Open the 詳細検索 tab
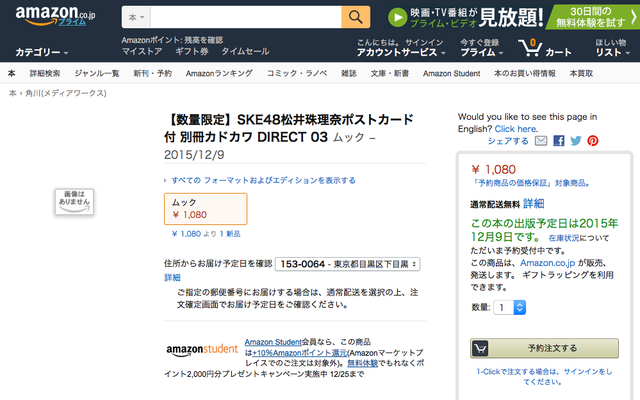 coord(45,73)
